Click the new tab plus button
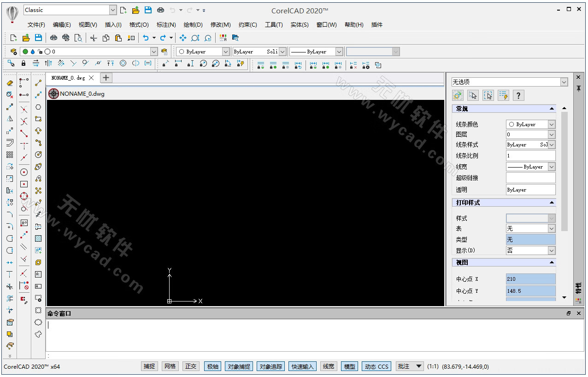This screenshot has width=588, height=377. click(x=106, y=77)
